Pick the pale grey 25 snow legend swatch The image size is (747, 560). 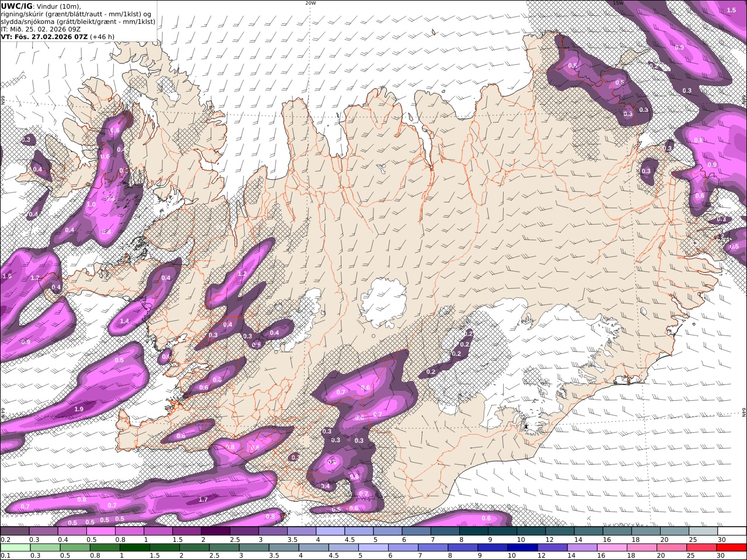click(703, 531)
